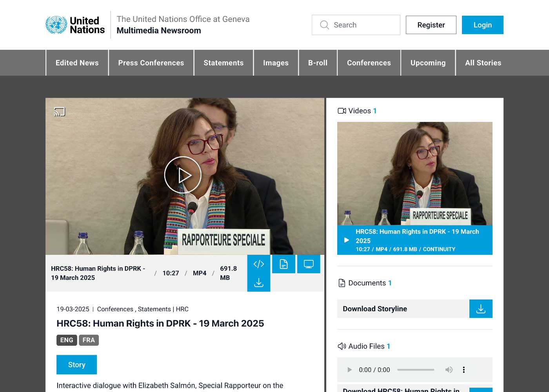Download the storyline document via its icon

click(x=481, y=309)
